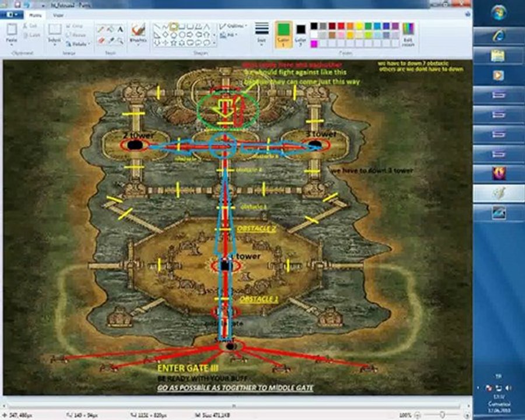Viewport: 525px width, 420px height.
Task: Pick the Diamond shape
Action: pyautogui.click(x=166, y=34)
